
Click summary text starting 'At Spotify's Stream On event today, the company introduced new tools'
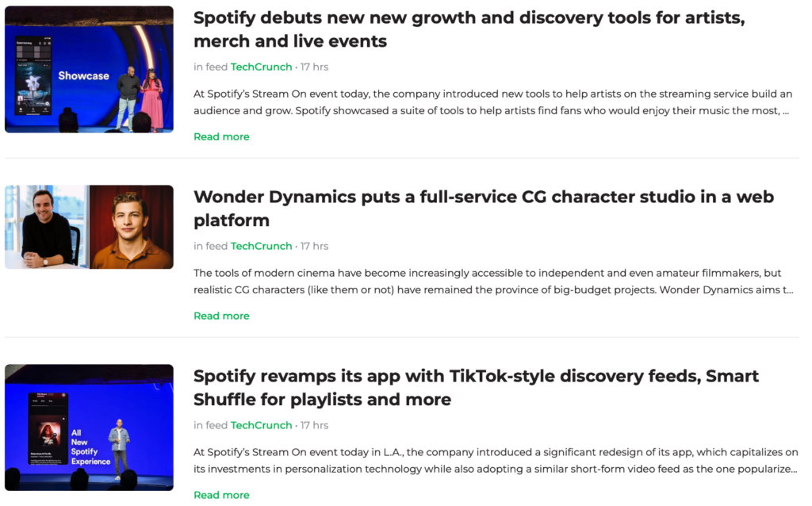[493, 102]
